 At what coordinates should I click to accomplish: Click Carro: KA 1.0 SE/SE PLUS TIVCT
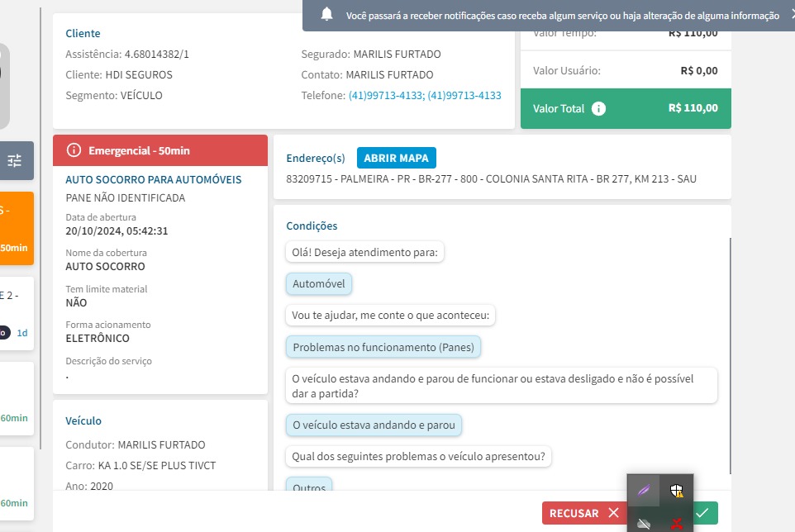tap(141, 466)
